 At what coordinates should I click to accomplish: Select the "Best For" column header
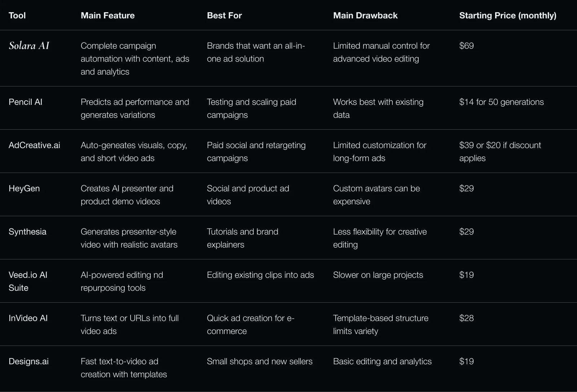[x=224, y=15]
